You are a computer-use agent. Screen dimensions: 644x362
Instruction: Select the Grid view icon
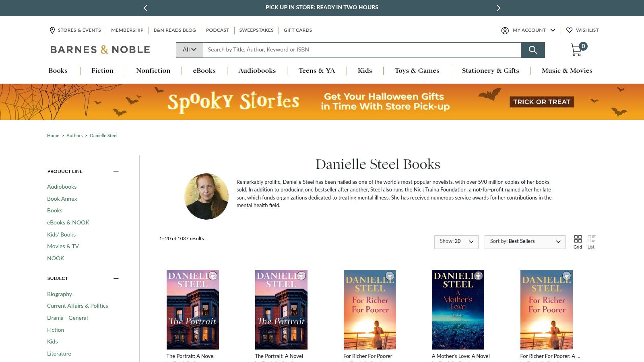pyautogui.click(x=578, y=239)
